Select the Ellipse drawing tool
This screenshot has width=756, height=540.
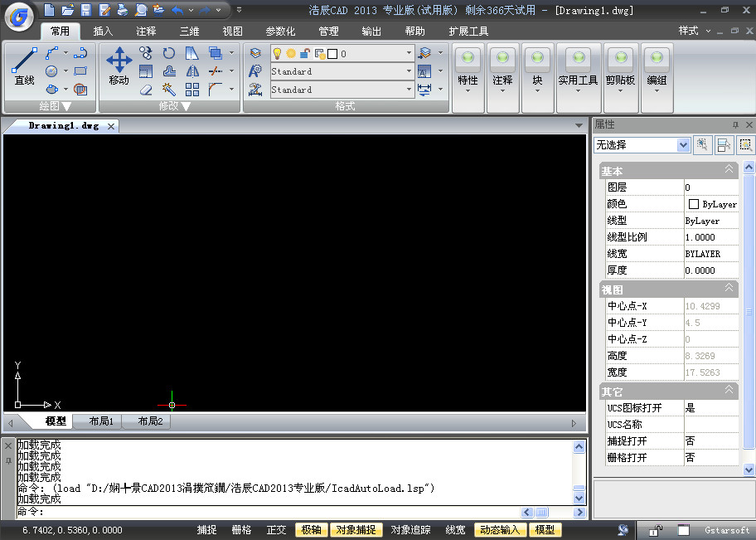[x=51, y=90]
